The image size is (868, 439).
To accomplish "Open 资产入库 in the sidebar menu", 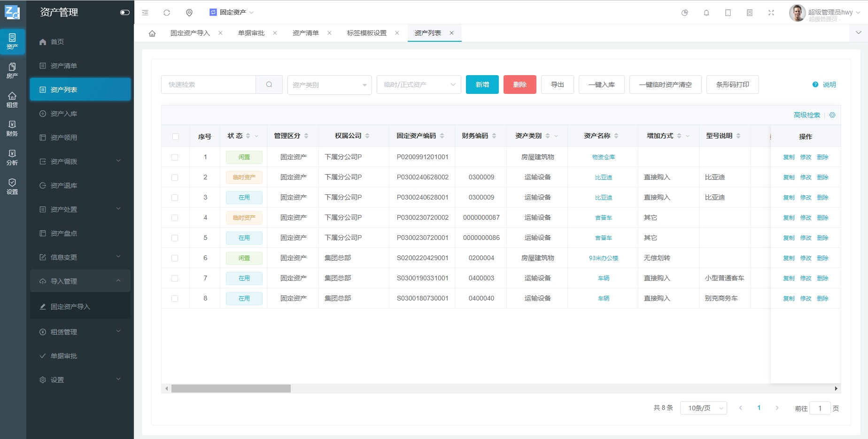I will pos(64,114).
